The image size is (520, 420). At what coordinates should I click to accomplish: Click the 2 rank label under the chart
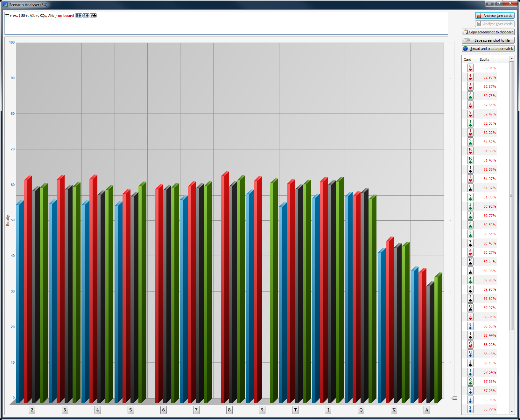32,410
